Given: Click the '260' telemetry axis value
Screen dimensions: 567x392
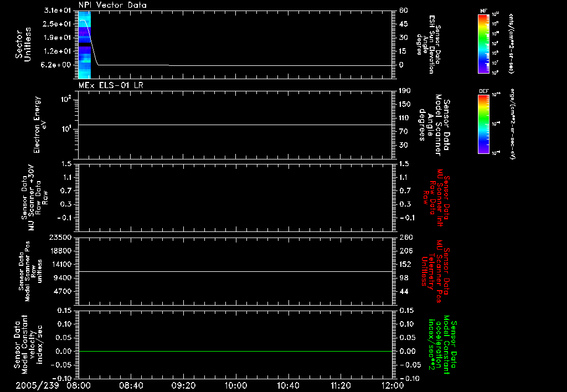Looking at the screenshot, I should click(x=406, y=238).
